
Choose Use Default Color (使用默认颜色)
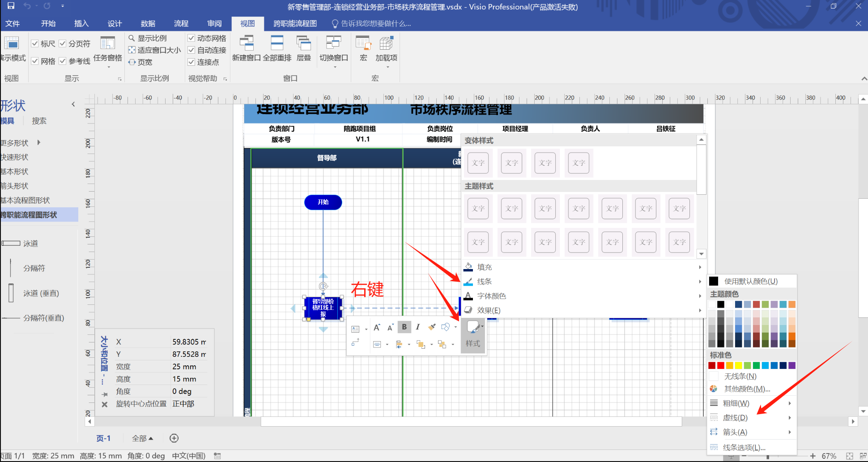[752, 281]
